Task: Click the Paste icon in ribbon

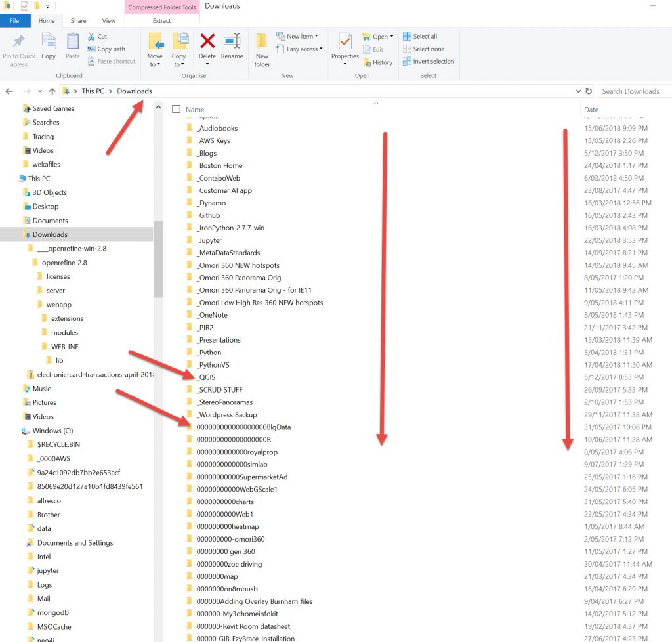Action: [x=73, y=43]
